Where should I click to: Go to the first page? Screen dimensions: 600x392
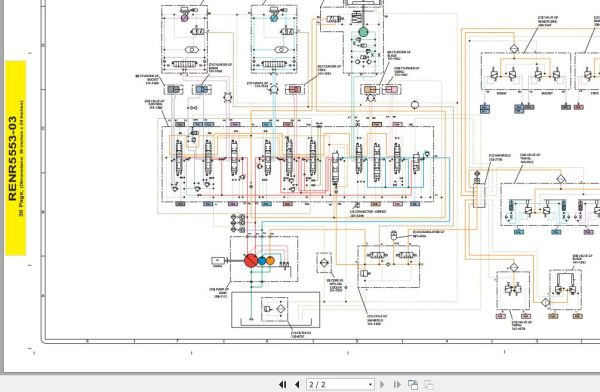coord(283,384)
